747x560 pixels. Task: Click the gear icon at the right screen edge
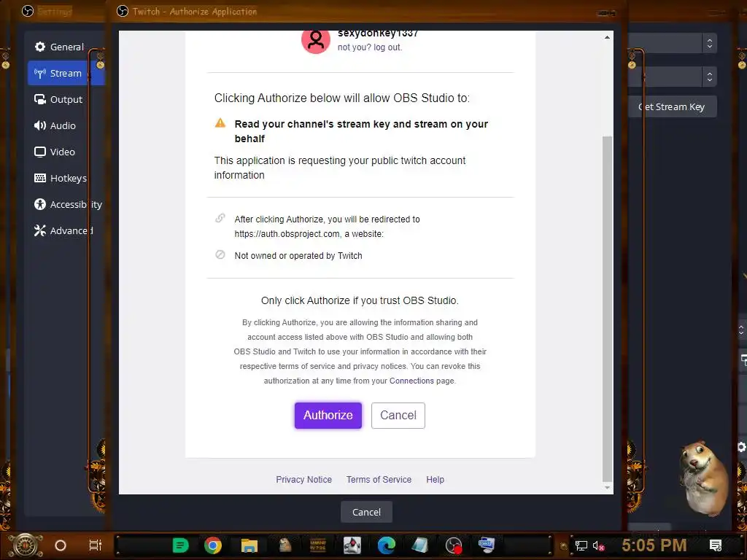click(x=742, y=447)
